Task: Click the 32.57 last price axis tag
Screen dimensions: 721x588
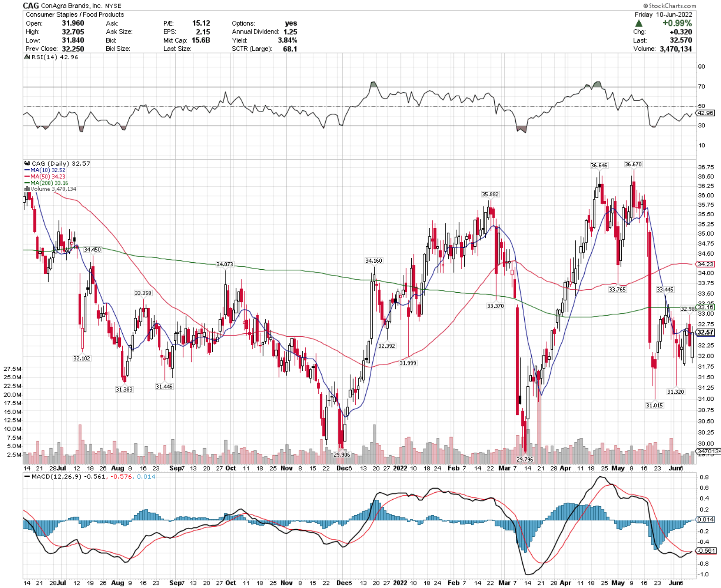Action: pyautogui.click(x=705, y=332)
